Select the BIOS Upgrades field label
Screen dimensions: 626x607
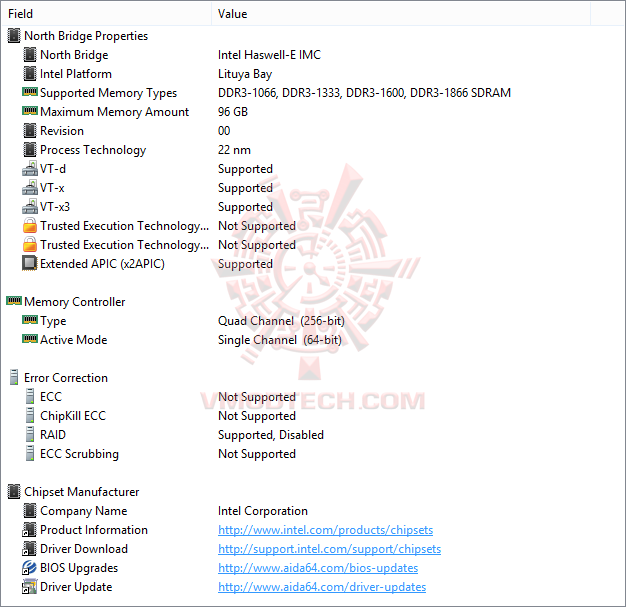click(79, 568)
